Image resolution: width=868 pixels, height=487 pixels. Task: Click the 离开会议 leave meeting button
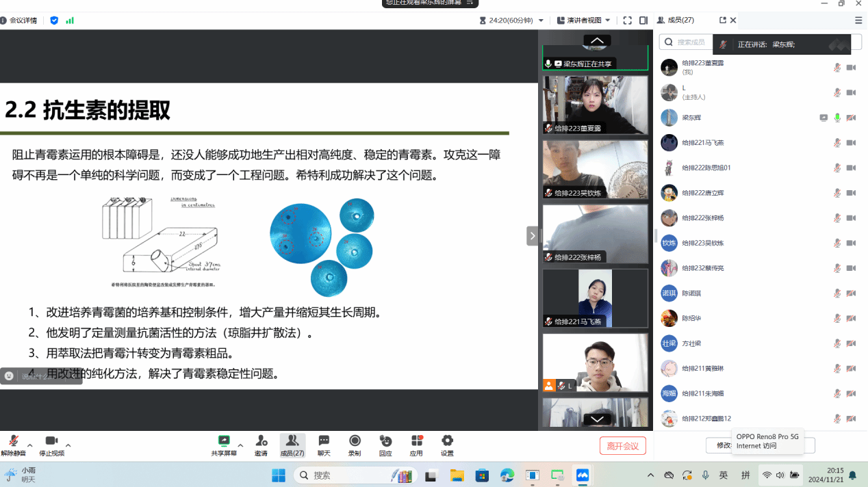coord(622,446)
